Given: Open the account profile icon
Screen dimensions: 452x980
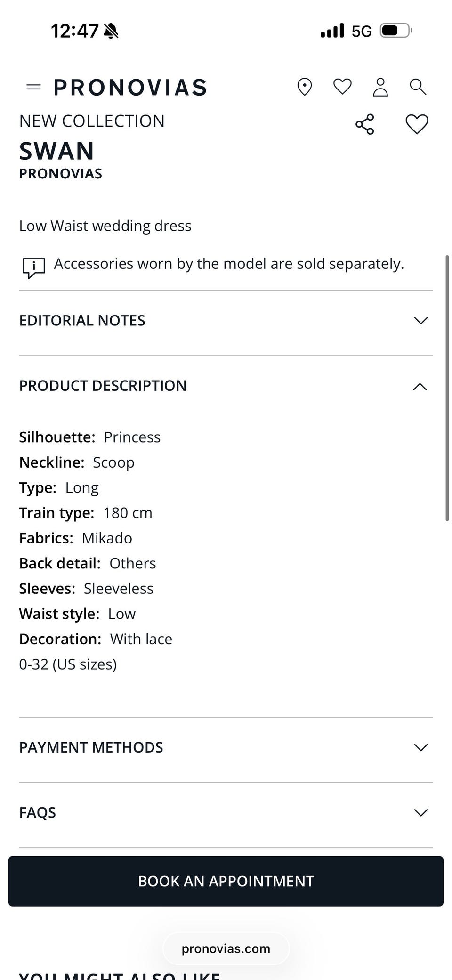Looking at the screenshot, I should click(x=380, y=87).
